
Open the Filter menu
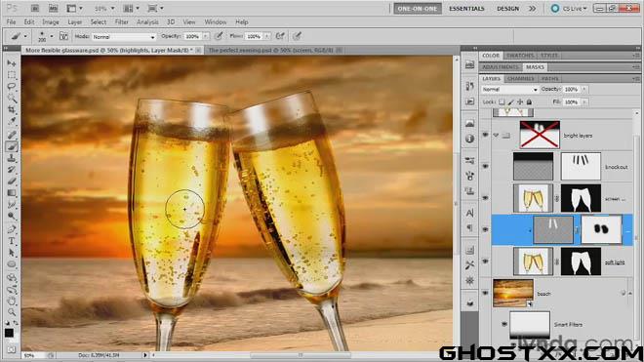(122, 21)
